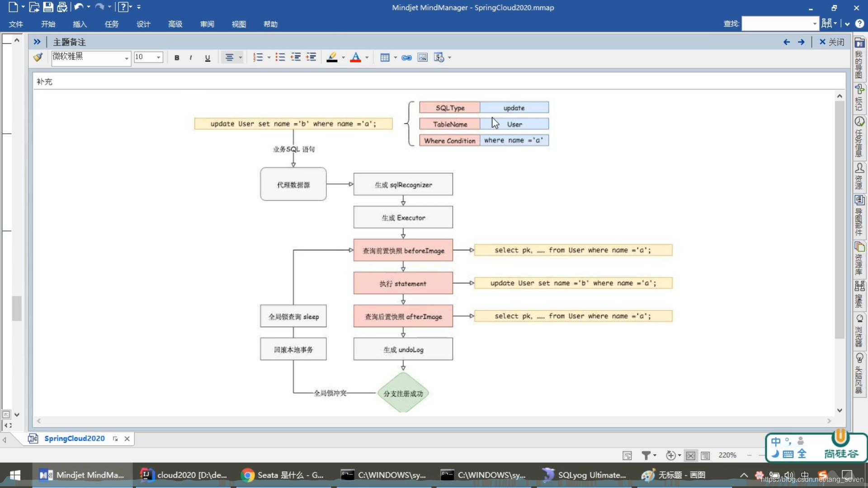Switch to the SpringCloud2020 document tab
Image resolution: width=868 pixels, height=488 pixels.
(x=74, y=438)
